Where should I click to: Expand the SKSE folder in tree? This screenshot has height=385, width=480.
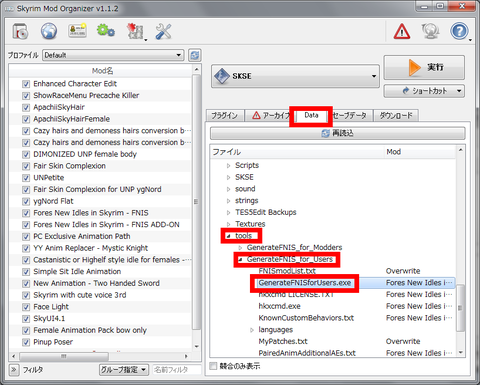point(228,177)
